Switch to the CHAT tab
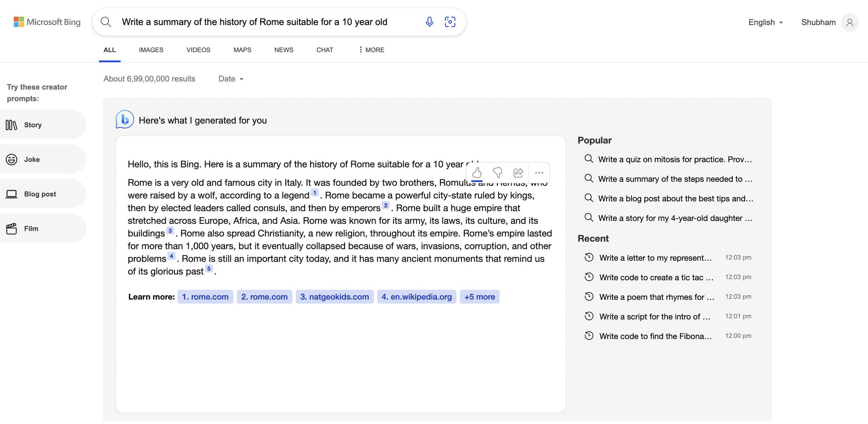 [325, 50]
